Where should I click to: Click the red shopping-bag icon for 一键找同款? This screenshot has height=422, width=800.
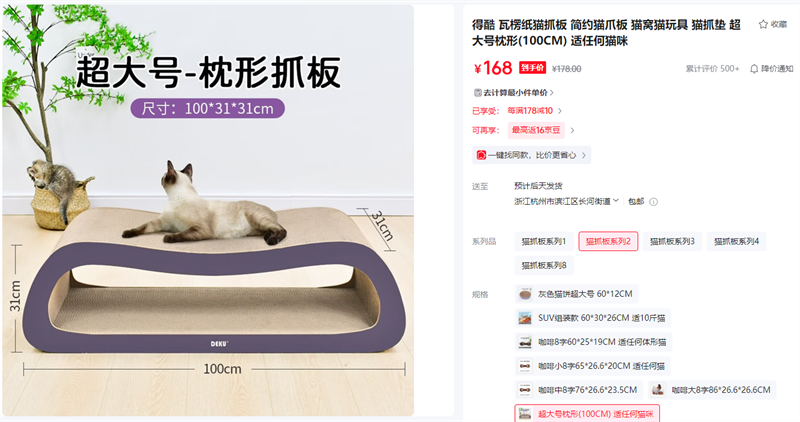(x=481, y=155)
